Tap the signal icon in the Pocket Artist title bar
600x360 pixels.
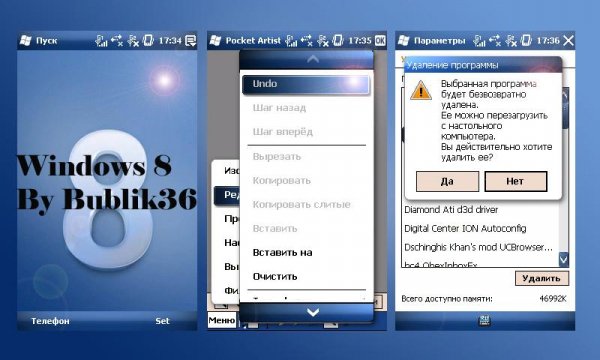coord(291,40)
